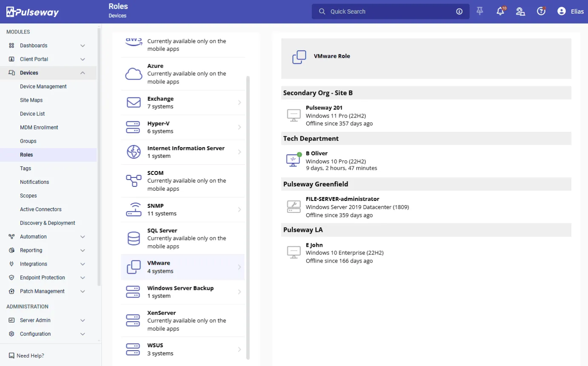
Task: Open Notifications in Devices menu
Action: click(34, 182)
